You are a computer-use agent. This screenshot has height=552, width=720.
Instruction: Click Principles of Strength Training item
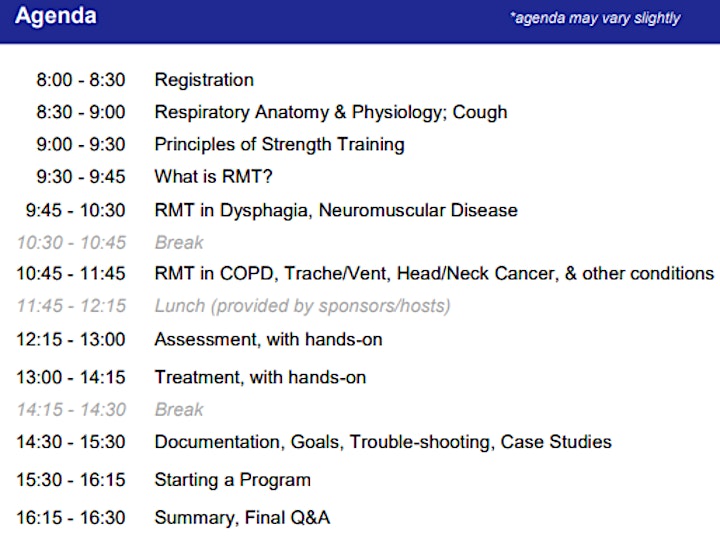click(279, 144)
